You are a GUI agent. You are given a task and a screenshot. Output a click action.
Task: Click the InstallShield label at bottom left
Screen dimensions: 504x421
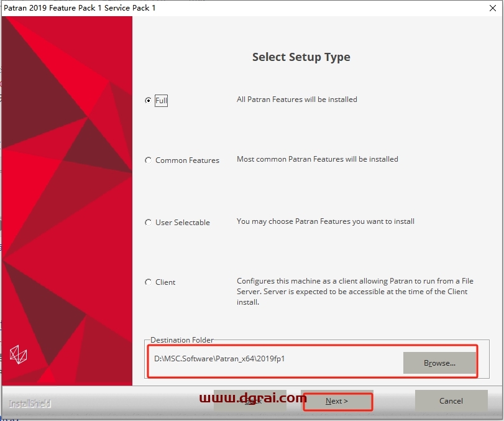coord(30,404)
